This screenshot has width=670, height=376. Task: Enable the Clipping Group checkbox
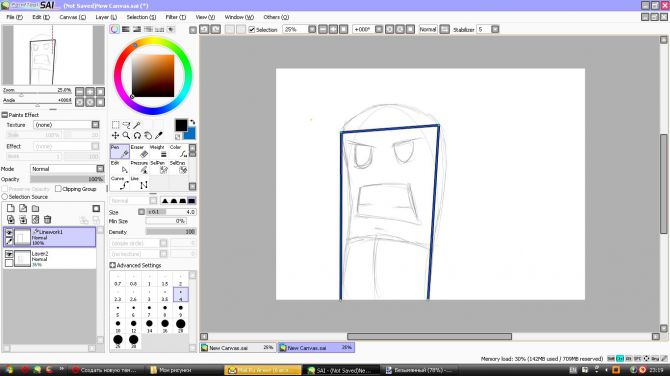click(x=58, y=189)
